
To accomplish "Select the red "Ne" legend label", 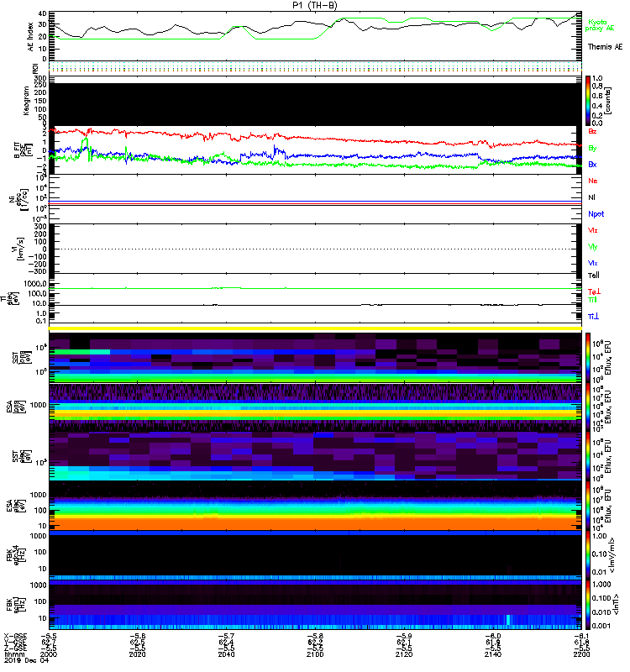I will [x=592, y=181].
